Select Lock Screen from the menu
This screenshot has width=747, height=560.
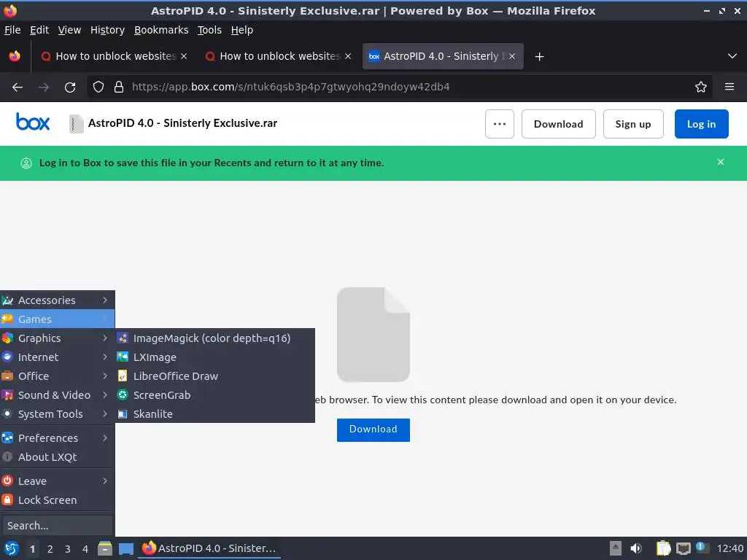point(57,500)
